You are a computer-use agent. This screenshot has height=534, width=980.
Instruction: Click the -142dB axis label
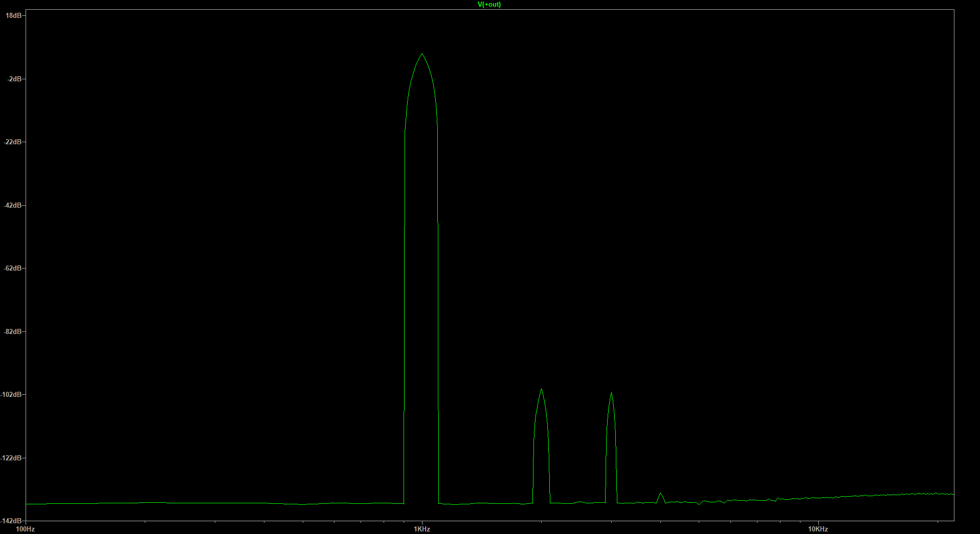point(11,521)
